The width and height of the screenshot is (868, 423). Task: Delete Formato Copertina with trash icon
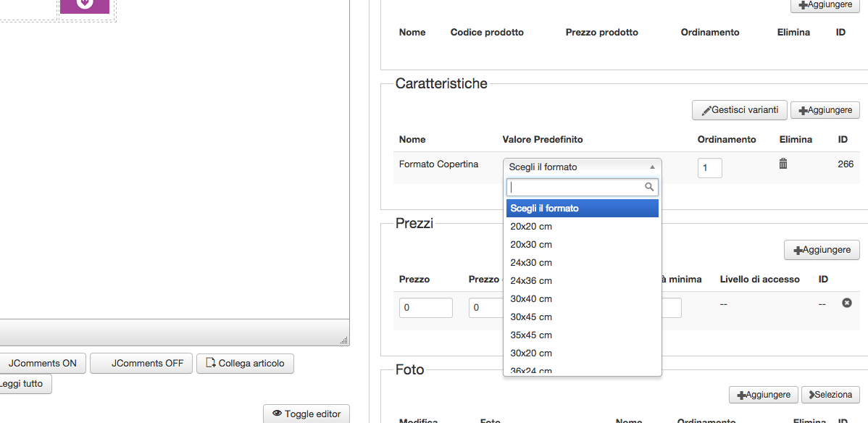(x=783, y=164)
